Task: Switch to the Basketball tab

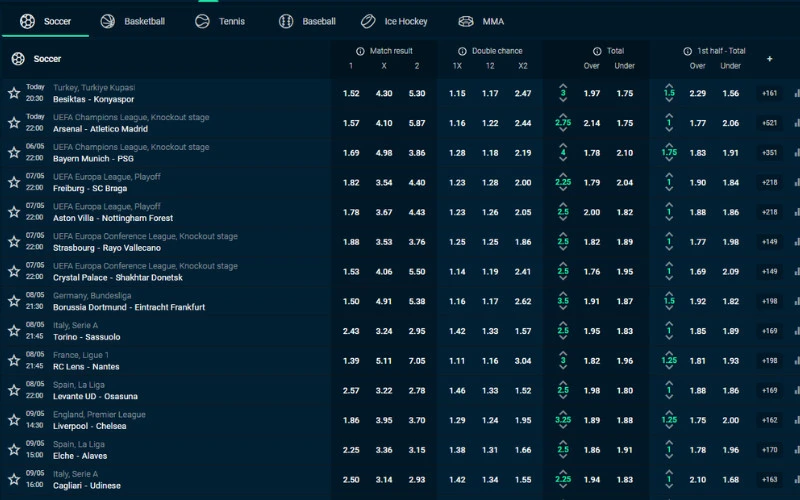Action: tap(133, 21)
